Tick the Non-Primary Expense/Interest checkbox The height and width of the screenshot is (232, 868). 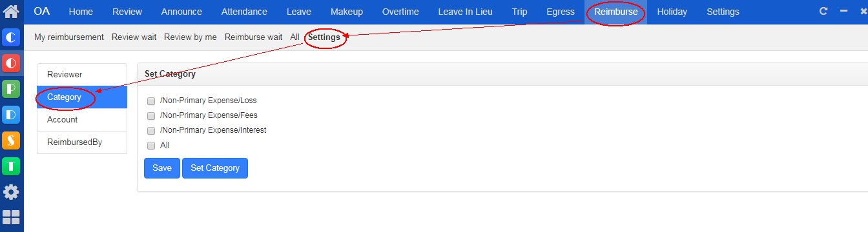point(151,130)
